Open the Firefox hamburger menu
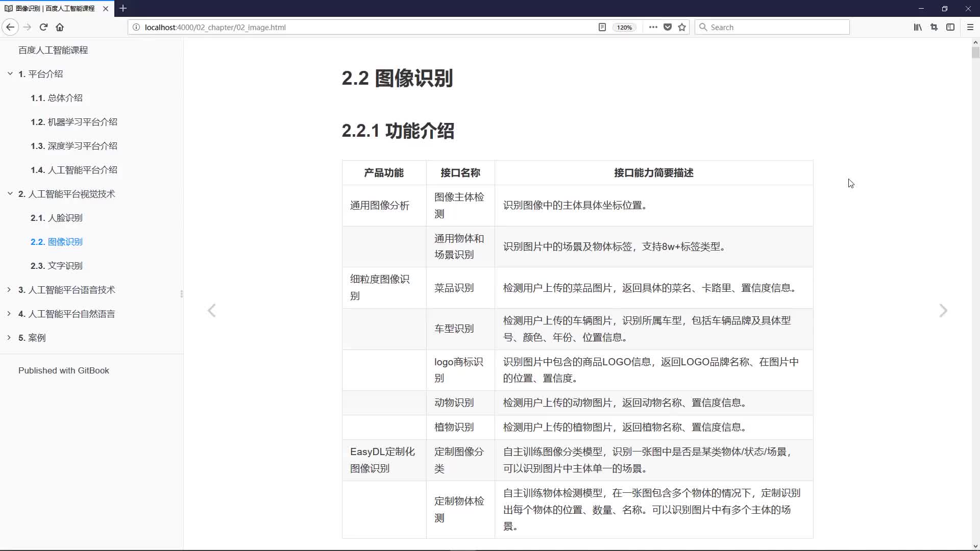 [970, 27]
